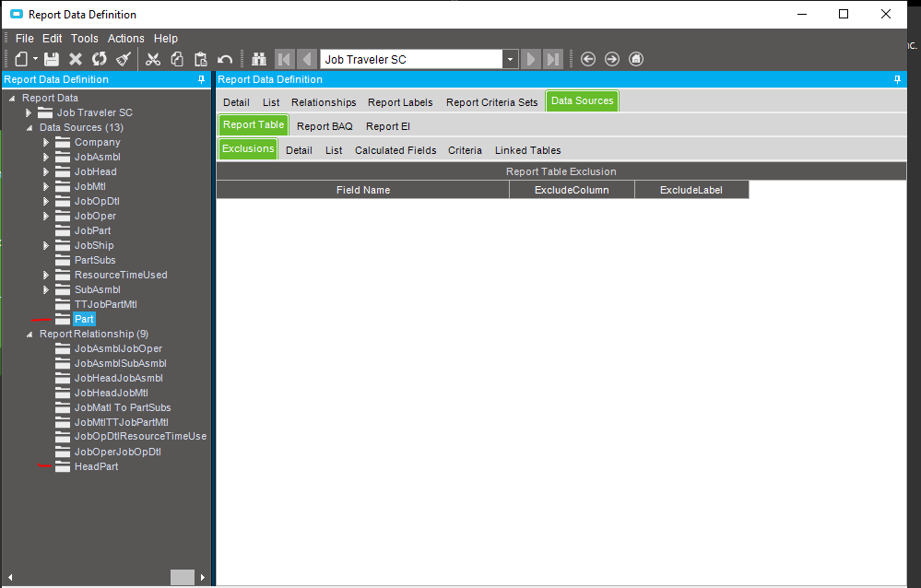Image resolution: width=921 pixels, height=588 pixels.
Task: Click the Clear broom toolbar icon
Action: pyautogui.click(x=124, y=59)
